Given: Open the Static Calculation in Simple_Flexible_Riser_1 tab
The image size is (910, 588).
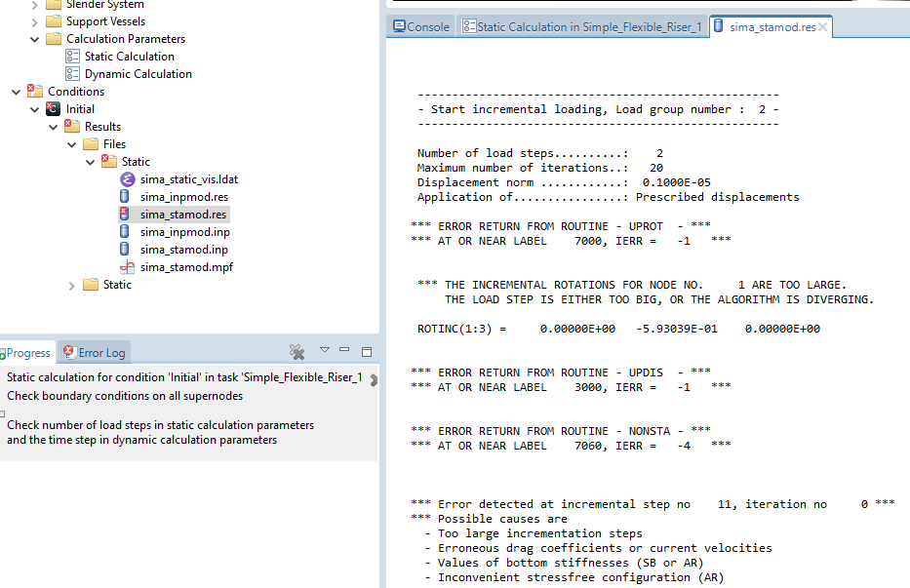Looking at the screenshot, I should pyautogui.click(x=581, y=27).
